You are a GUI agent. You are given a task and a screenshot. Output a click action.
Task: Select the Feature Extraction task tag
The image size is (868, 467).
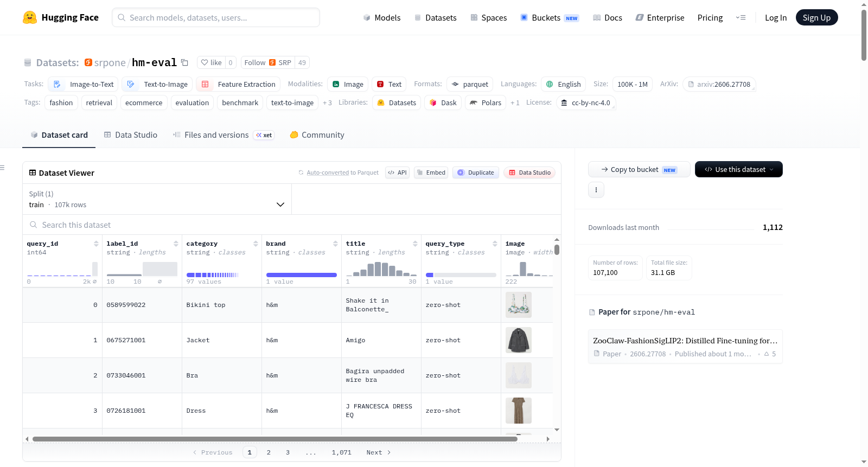click(x=238, y=84)
